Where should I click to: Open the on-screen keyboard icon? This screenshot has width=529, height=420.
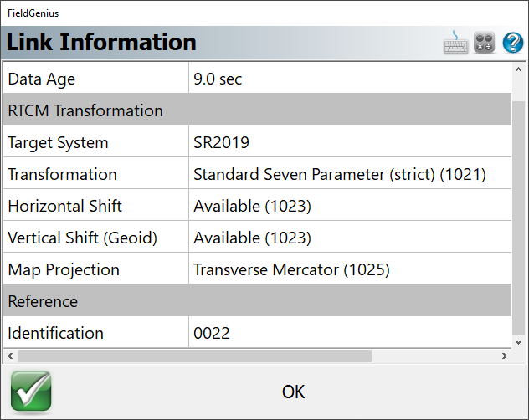click(x=455, y=43)
